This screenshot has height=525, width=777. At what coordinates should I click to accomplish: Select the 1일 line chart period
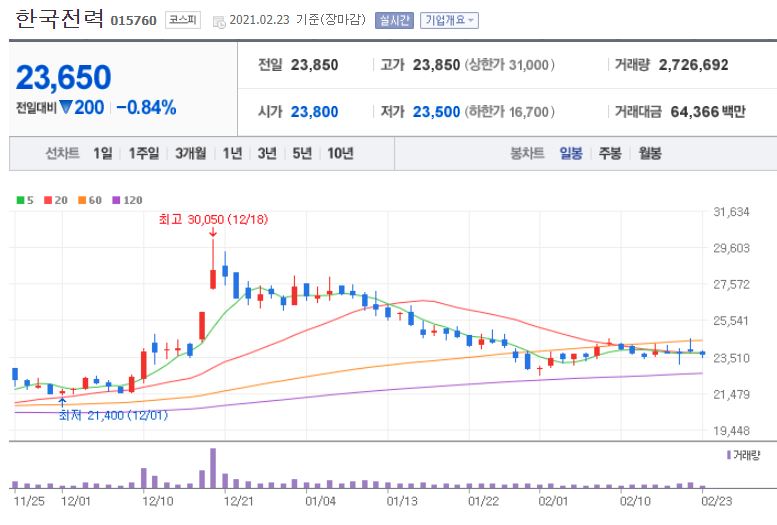[x=103, y=153]
